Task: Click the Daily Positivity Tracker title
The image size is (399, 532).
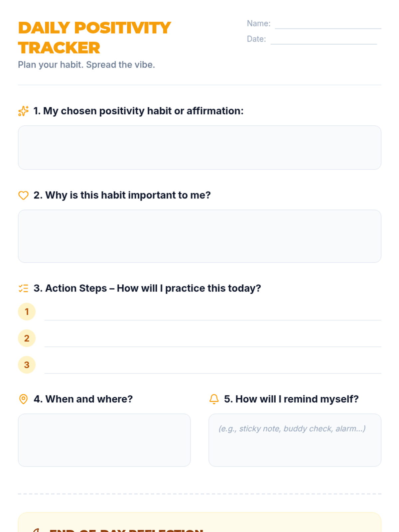Action: [94, 38]
